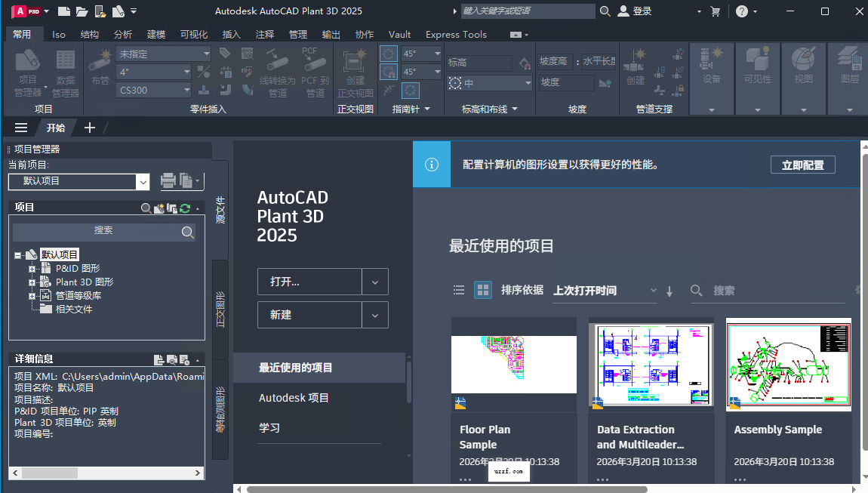Open the Assembly Sample drawing thumbnail
Screen dimensions: 868x493
click(788, 365)
